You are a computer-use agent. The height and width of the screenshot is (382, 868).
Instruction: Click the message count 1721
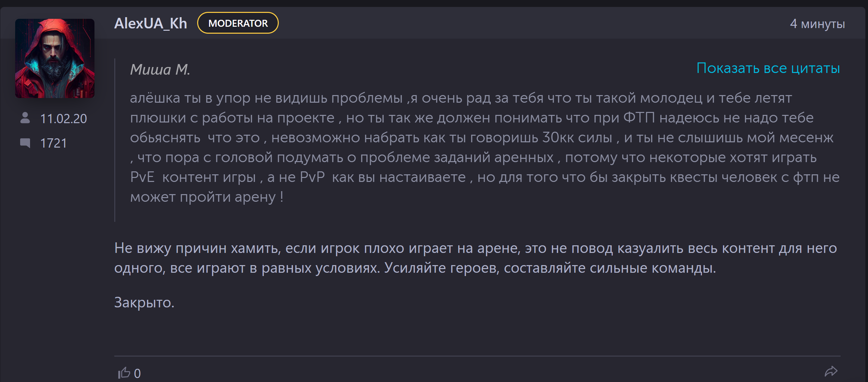pyautogui.click(x=53, y=143)
